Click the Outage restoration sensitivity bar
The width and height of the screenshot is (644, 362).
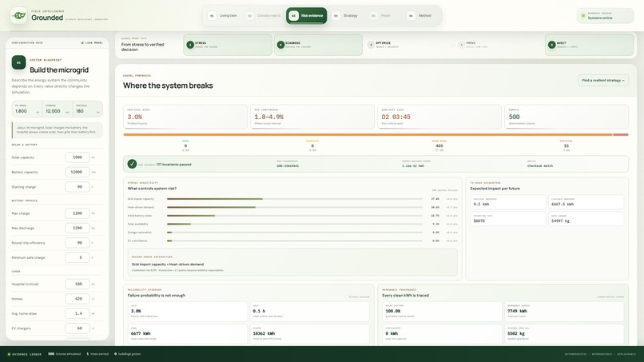(295, 233)
